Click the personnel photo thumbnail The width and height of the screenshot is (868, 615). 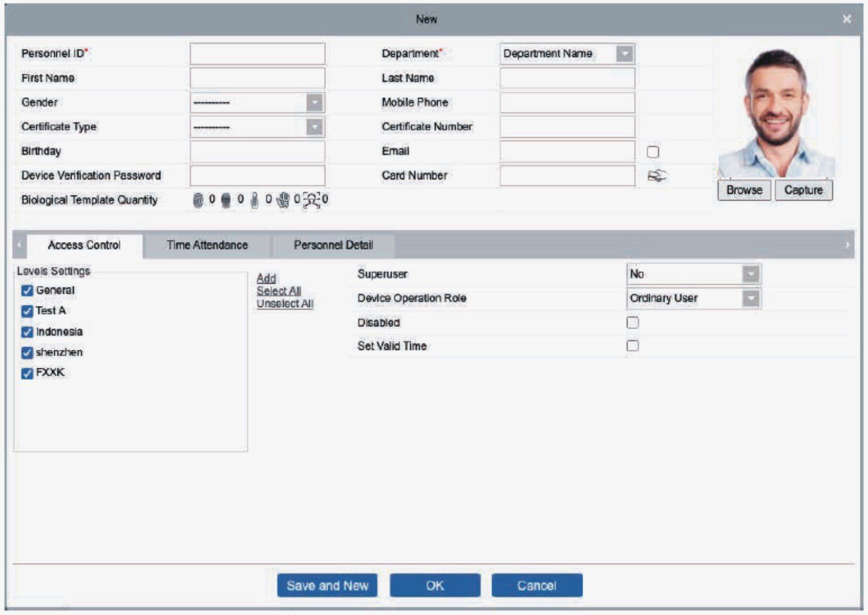[x=776, y=114]
